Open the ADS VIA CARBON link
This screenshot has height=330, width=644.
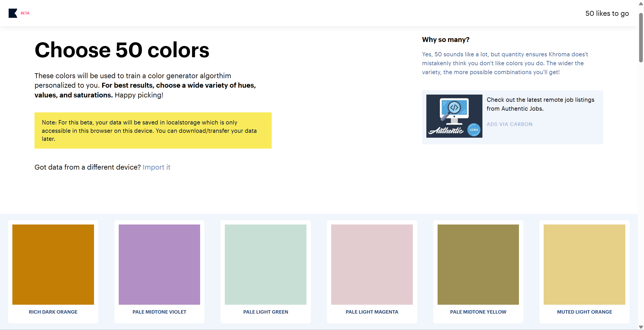tap(509, 124)
